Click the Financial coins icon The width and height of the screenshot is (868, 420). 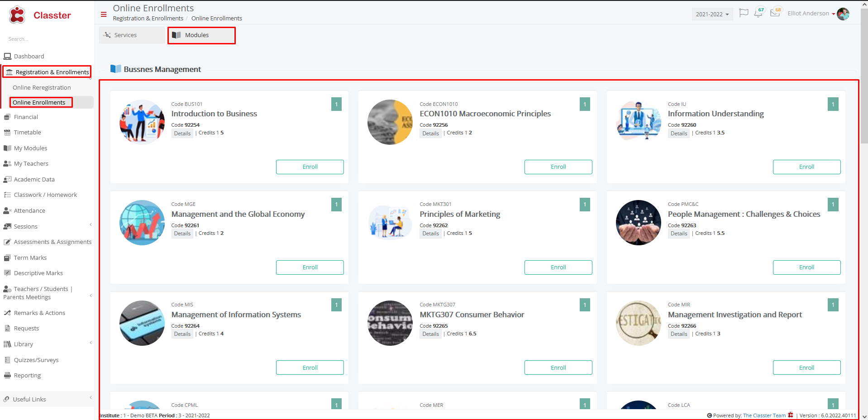tap(7, 117)
